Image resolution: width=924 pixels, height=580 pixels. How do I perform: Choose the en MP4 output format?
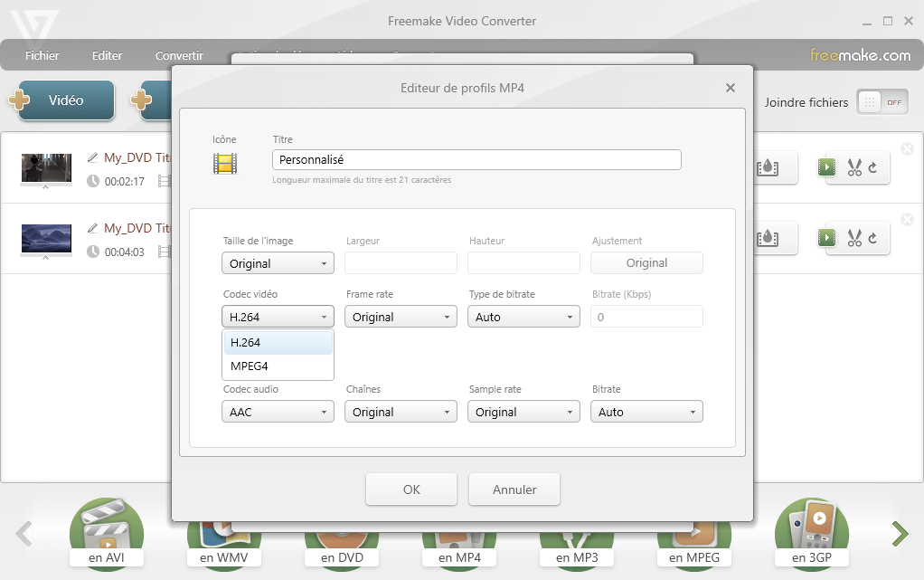tap(459, 546)
